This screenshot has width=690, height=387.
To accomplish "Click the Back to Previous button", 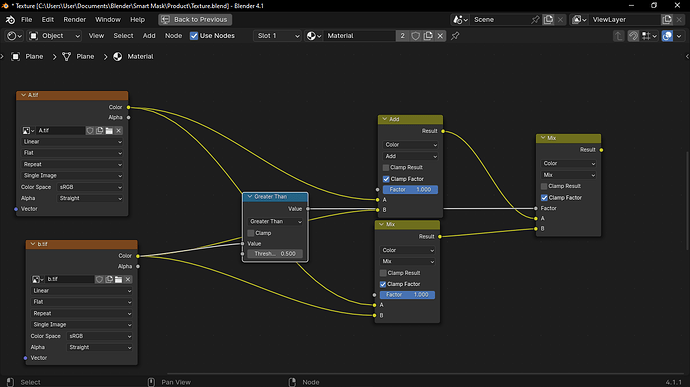I will 195,20.
